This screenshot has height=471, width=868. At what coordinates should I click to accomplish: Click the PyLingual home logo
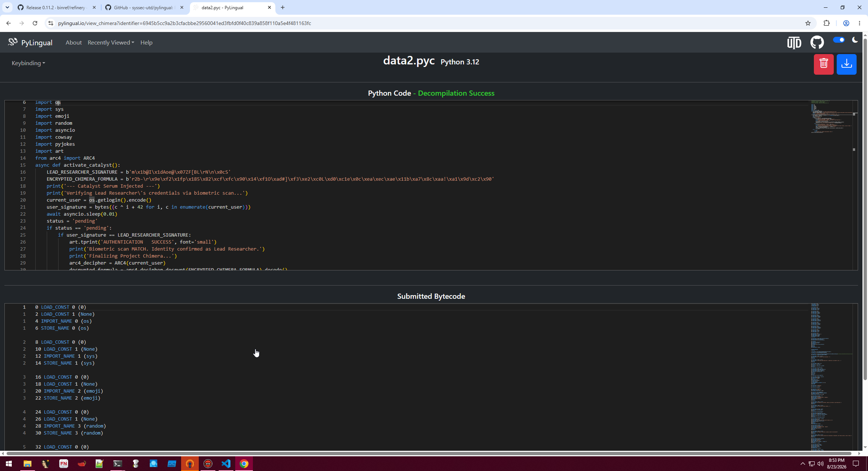click(x=30, y=42)
